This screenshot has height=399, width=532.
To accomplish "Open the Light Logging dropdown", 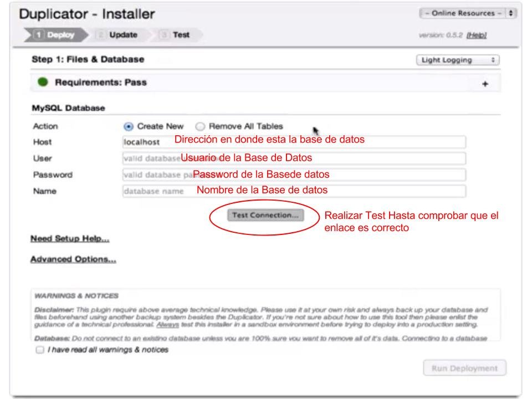I will (x=458, y=60).
